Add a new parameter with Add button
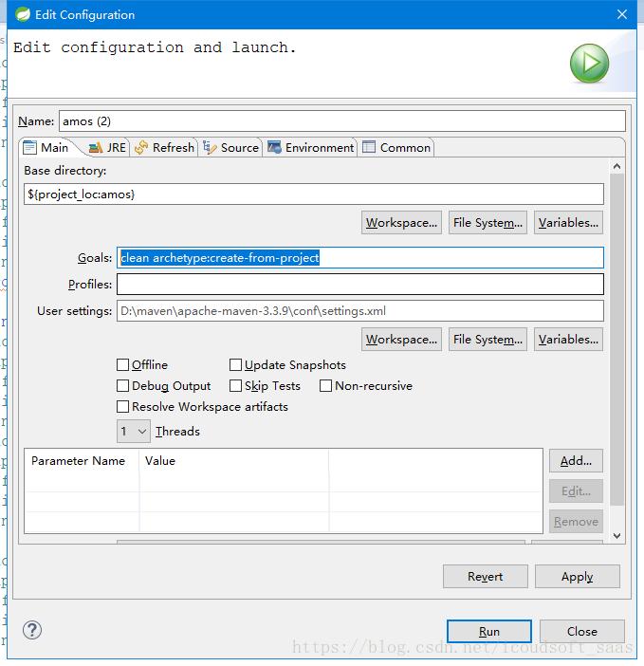 point(576,461)
